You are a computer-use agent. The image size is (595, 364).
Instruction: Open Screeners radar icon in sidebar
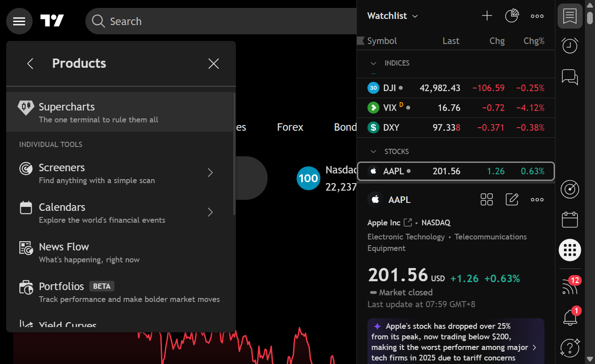tap(570, 189)
